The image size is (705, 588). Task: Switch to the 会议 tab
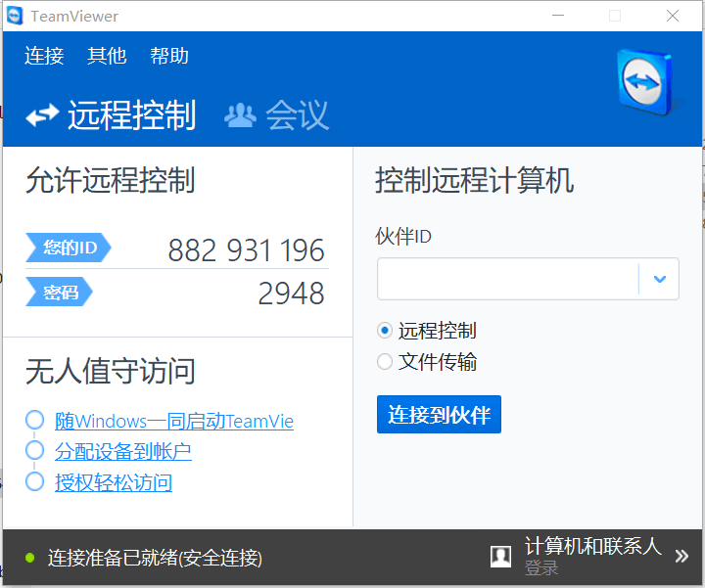tap(276, 115)
